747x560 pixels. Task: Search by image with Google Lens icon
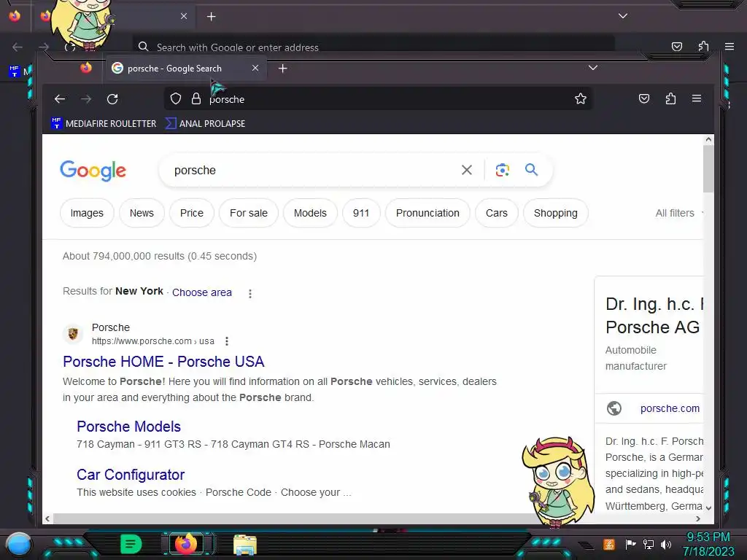pos(502,170)
